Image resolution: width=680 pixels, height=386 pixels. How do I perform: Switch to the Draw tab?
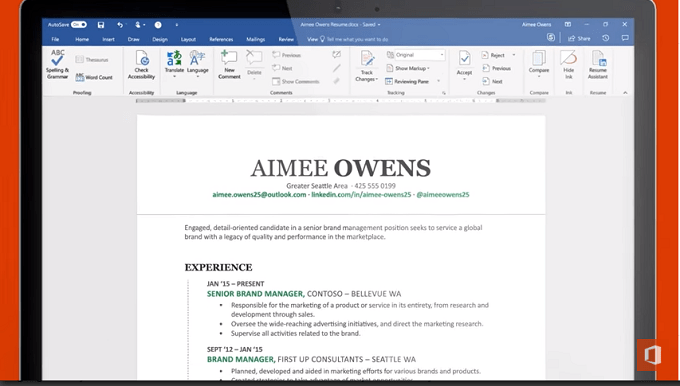pyautogui.click(x=134, y=39)
